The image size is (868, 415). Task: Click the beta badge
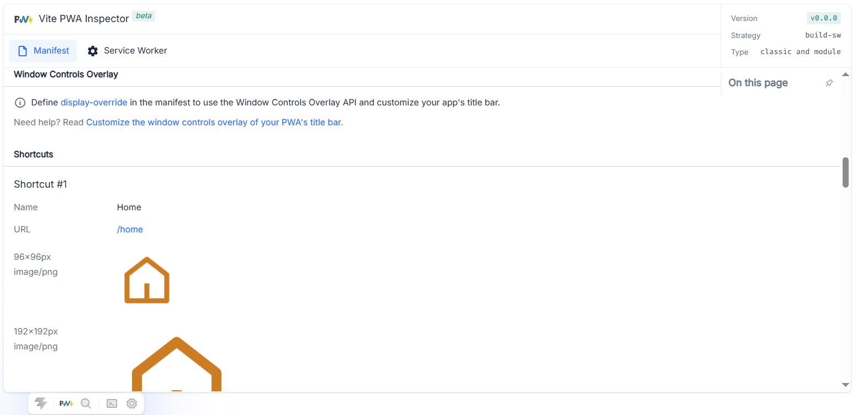click(144, 16)
